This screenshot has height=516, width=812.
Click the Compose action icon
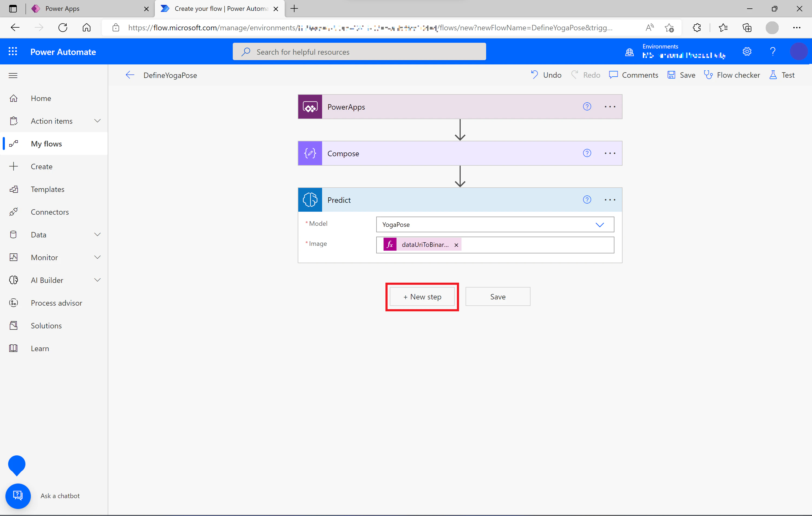click(310, 154)
